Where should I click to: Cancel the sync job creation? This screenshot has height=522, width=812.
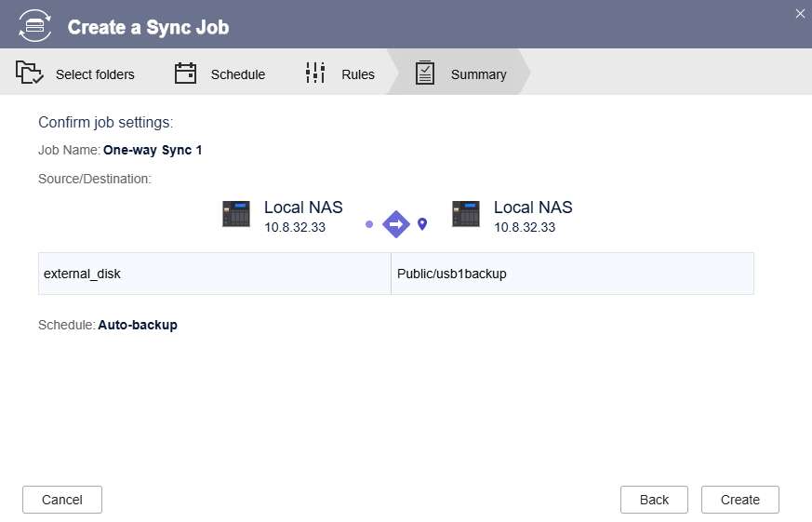tap(62, 500)
